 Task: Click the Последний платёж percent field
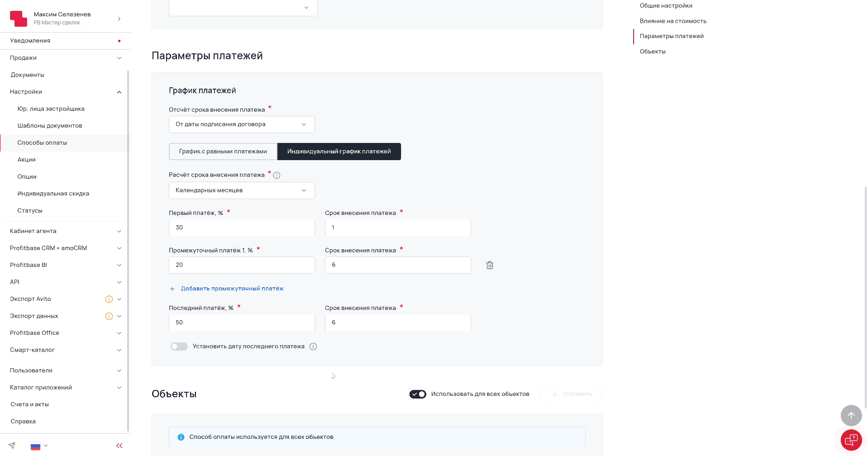(242, 323)
